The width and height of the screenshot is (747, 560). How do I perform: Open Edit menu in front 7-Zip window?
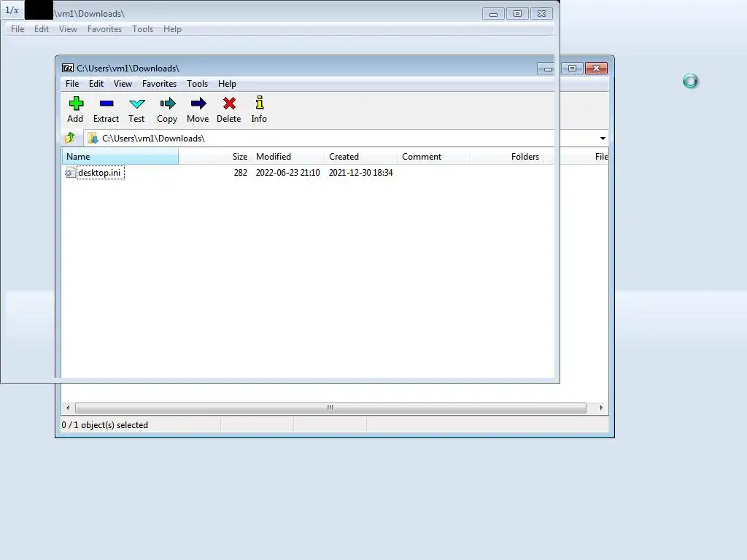(x=96, y=84)
